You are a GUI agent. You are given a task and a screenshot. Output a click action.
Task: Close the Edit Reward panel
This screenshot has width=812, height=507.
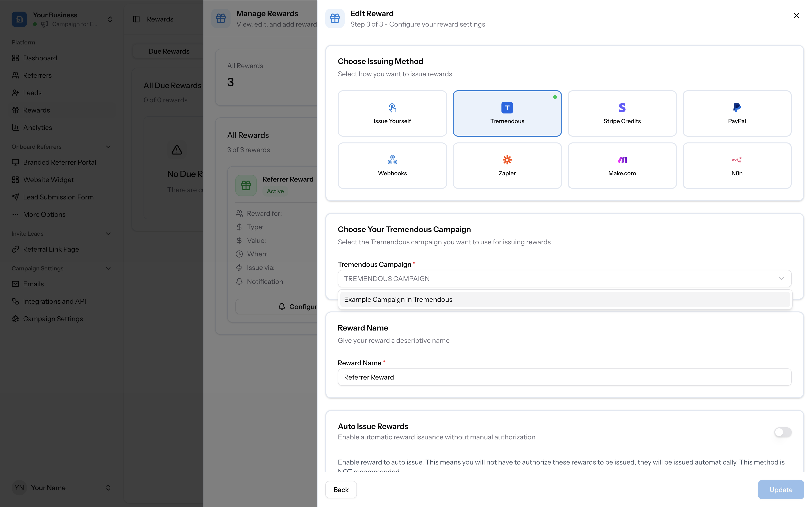tap(796, 15)
